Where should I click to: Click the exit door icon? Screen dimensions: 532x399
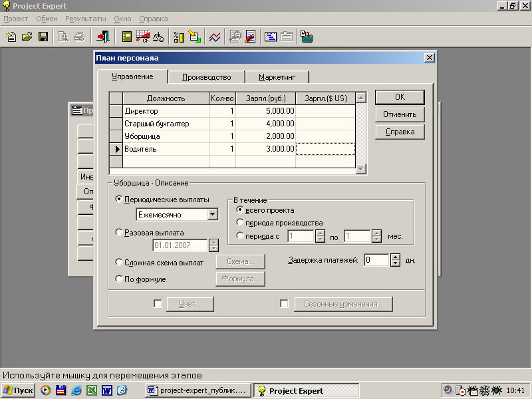pos(103,37)
